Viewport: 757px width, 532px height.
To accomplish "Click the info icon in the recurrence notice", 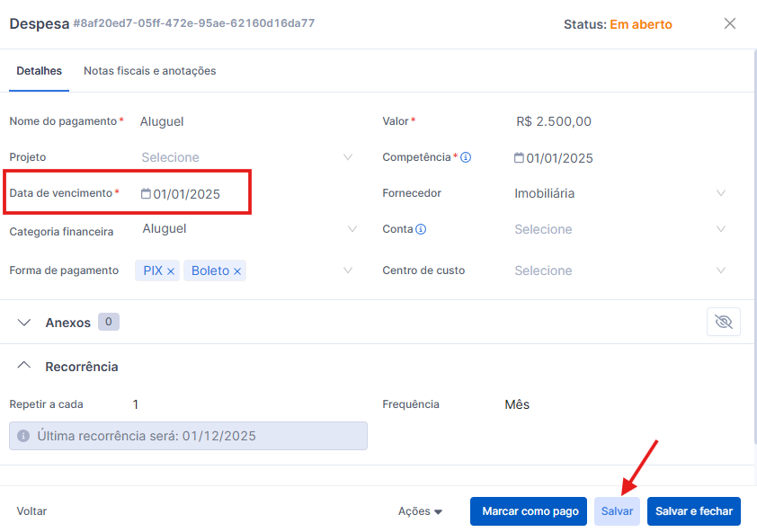I will (23, 436).
